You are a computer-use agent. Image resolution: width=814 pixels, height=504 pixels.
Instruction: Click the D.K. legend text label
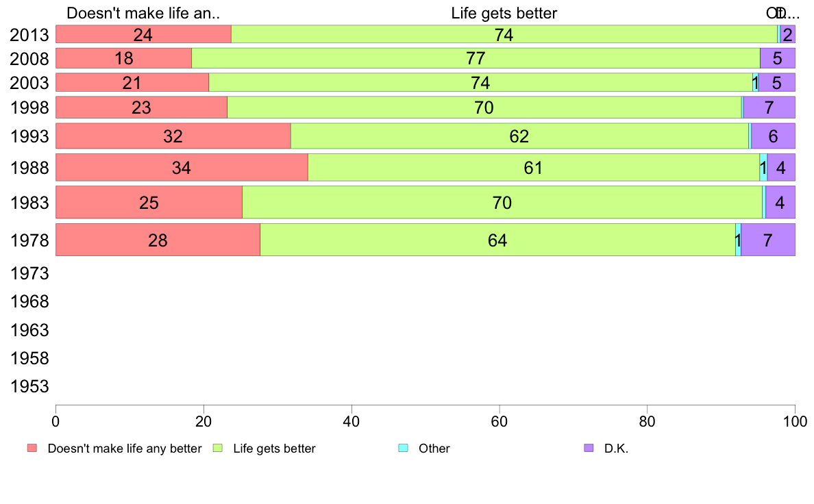point(616,449)
